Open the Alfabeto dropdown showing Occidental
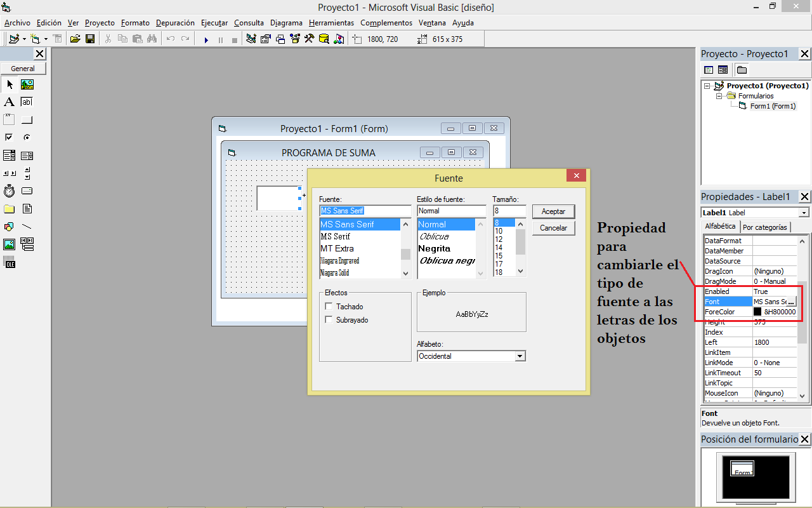The image size is (812, 508). [x=520, y=356]
